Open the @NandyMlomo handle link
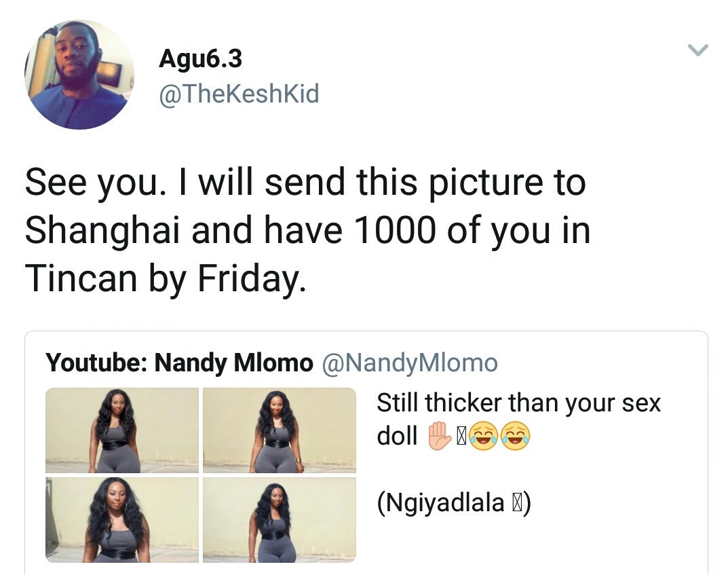The image size is (728, 575). 409,363
